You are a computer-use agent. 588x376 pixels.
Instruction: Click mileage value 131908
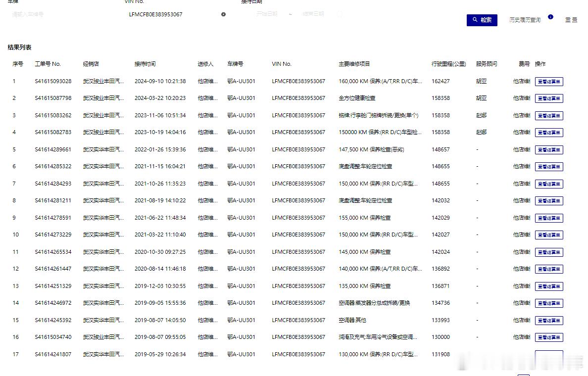pos(441,354)
